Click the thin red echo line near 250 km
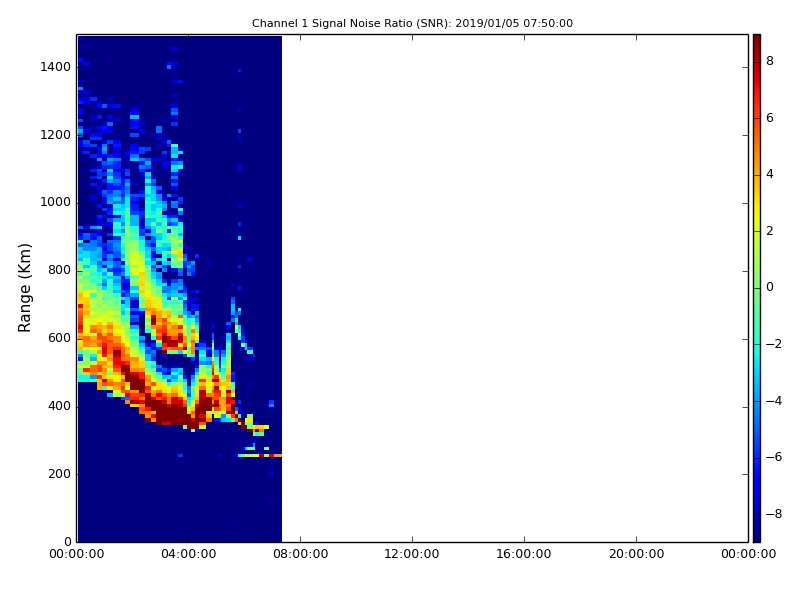 click(x=260, y=455)
